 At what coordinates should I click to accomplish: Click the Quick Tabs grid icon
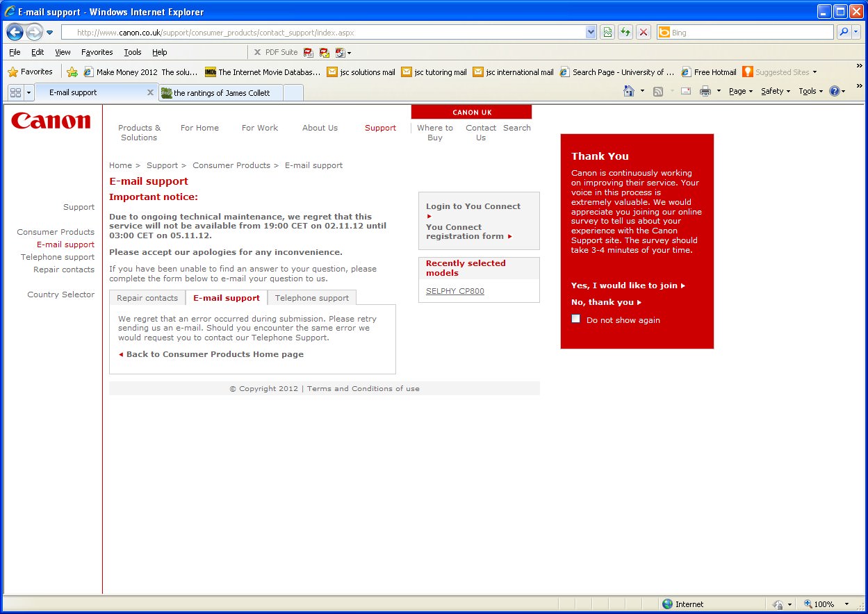click(15, 92)
